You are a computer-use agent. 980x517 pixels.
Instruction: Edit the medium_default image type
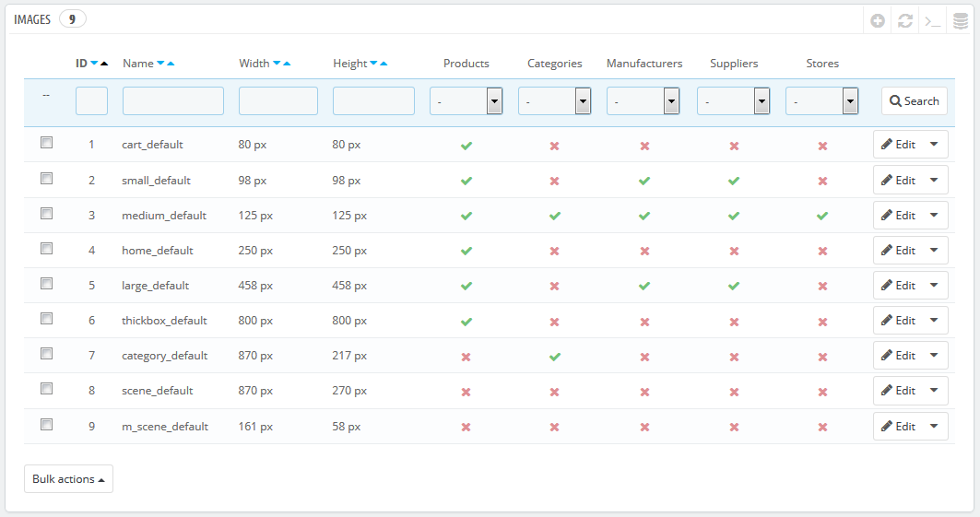(899, 216)
